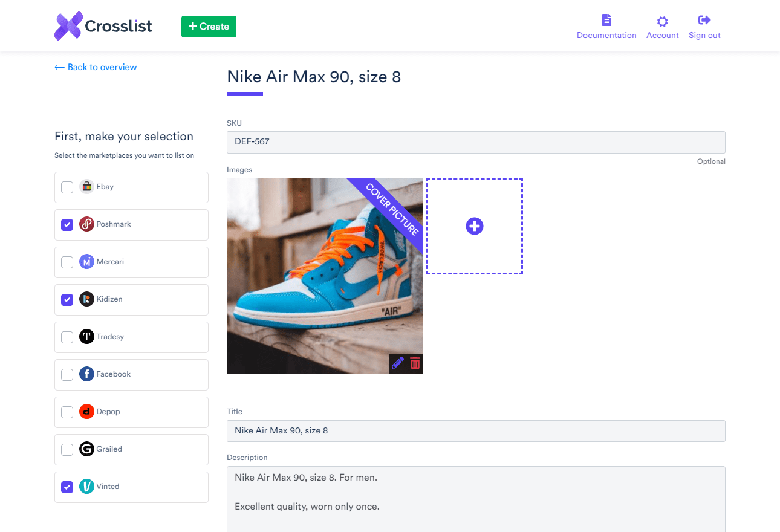Add a new image with plus icon
This screenshot has height=532, width=780.
(x=475, y=226)
